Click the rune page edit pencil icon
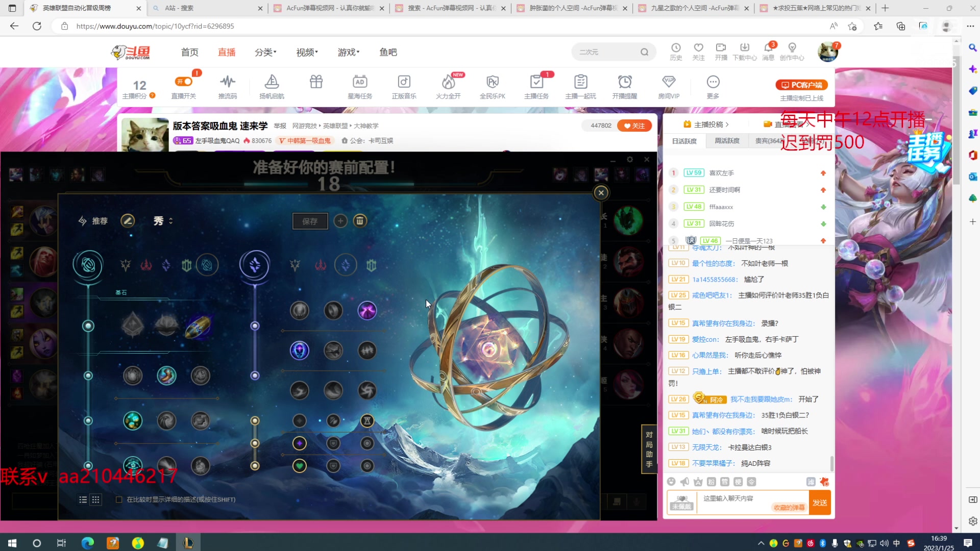The width and height of the screenshot is (980, 551). (128, 221)
